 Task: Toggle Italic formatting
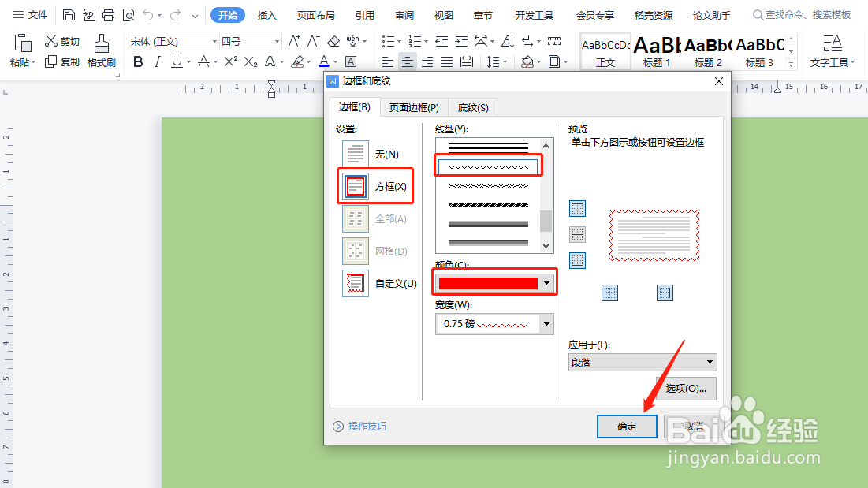click(158, 62)
